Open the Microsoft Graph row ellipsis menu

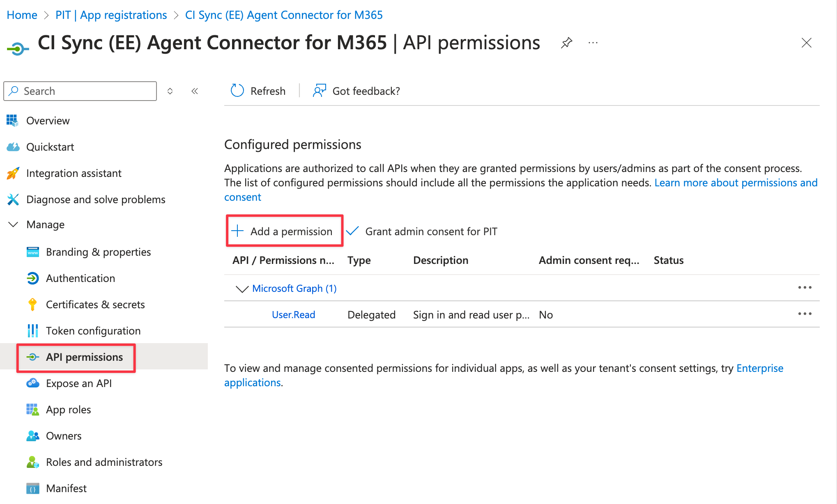[x=805, y=288]
